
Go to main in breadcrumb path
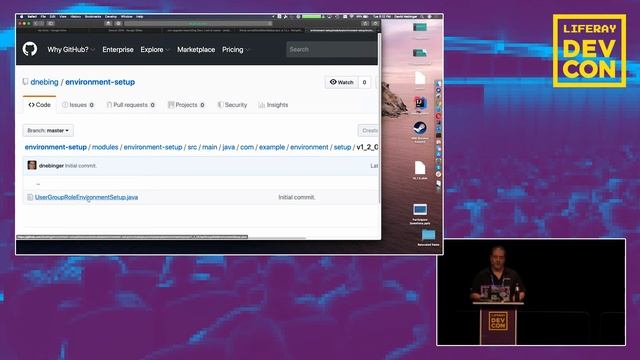[210, 147]
